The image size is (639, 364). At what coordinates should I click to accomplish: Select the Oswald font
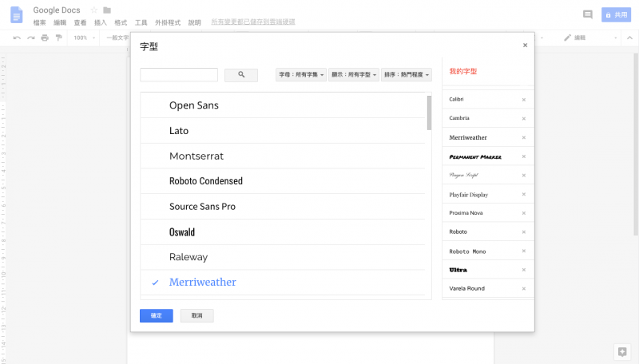(283, 232)
